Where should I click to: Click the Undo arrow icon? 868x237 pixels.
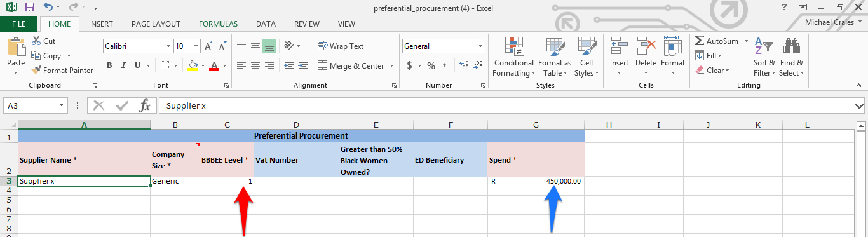[x=49, y=8]
